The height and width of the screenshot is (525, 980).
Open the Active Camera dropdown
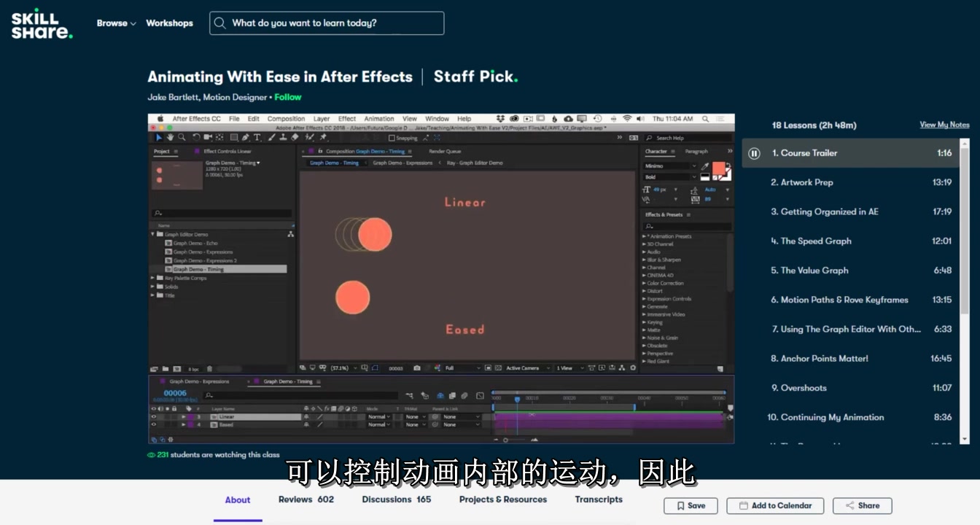[x=526, y=368]
